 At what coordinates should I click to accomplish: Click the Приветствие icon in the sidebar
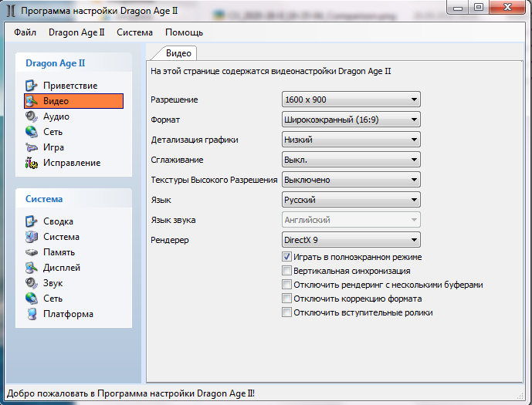(x=31, y=86)
